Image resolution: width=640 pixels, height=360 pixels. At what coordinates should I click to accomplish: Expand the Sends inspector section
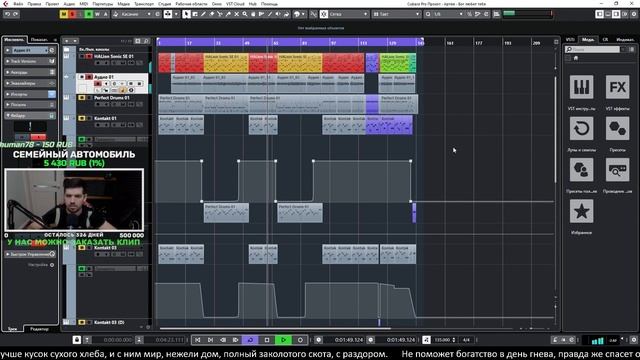(29, 105)
